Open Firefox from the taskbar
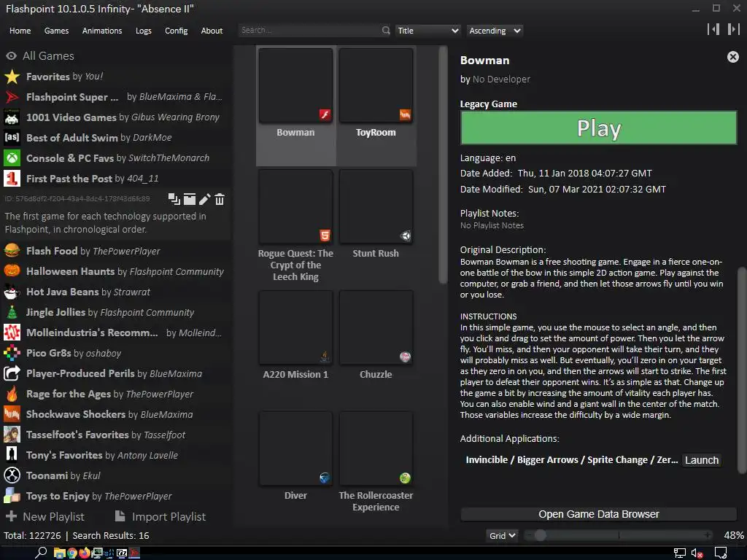The image size is (747, 560). (x=85, y=553)
